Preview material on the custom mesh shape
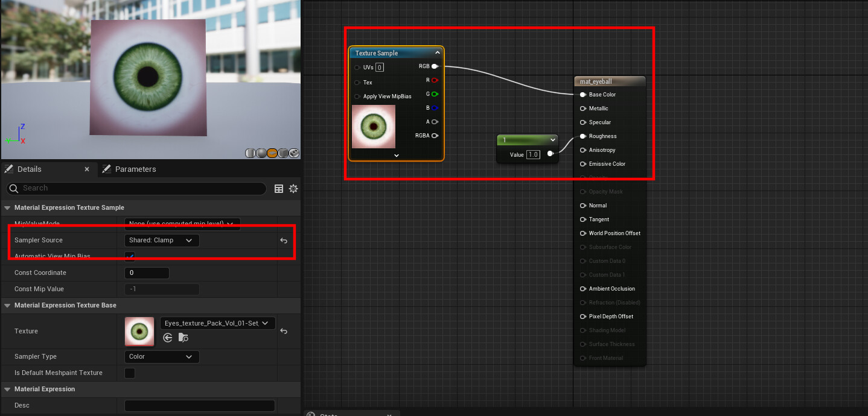 (294, 153)
